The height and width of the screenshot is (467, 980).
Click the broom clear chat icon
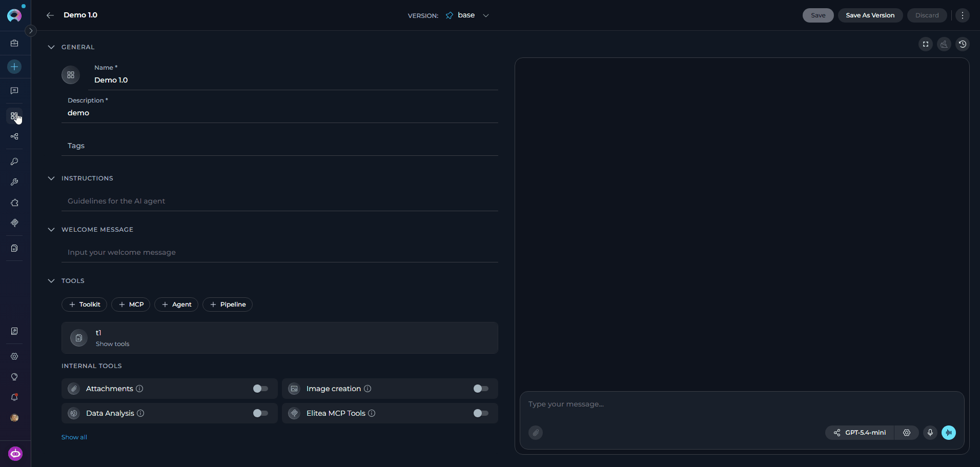[944, 44]
